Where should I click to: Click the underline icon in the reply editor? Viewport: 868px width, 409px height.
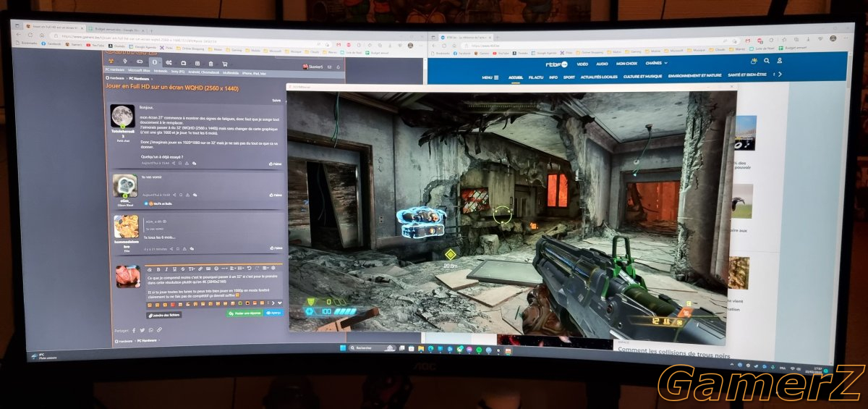point(174,269)
